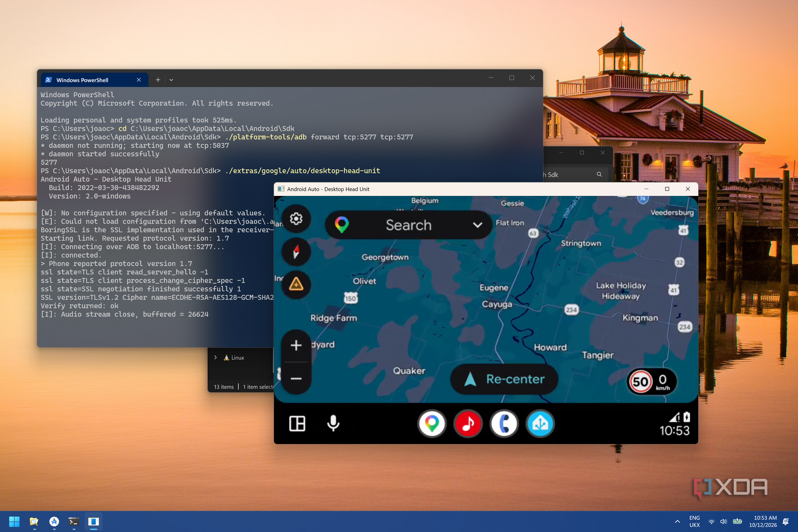Click the Georgetown label on the map
The height and width of the screenshot is (532, 798).
tap(385, 257)
